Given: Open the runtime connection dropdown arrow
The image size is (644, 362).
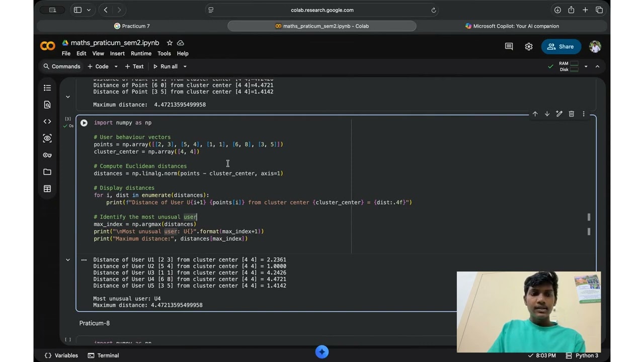Looking at the screenshot, I should [x=586, y=66].
